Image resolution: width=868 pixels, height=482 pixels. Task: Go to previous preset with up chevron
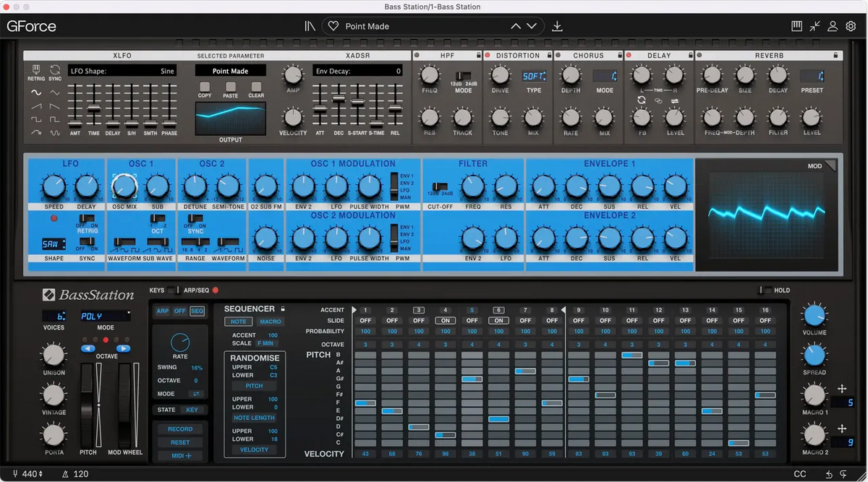[x=516, y=26]
